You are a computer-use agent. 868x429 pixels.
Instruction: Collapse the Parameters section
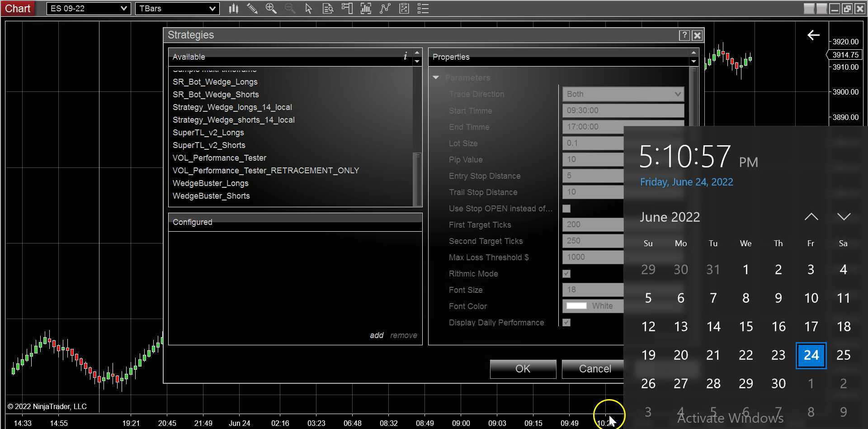point(436,78)
